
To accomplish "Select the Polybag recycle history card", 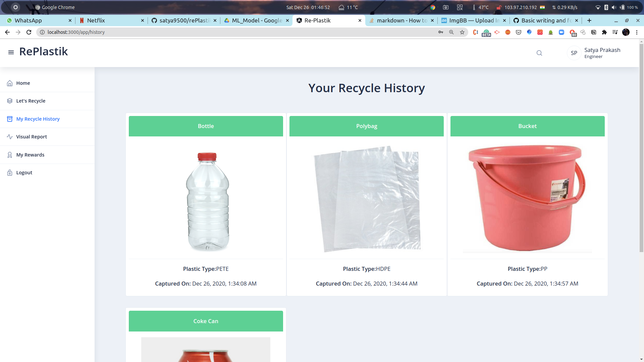I will coord(367,205).
